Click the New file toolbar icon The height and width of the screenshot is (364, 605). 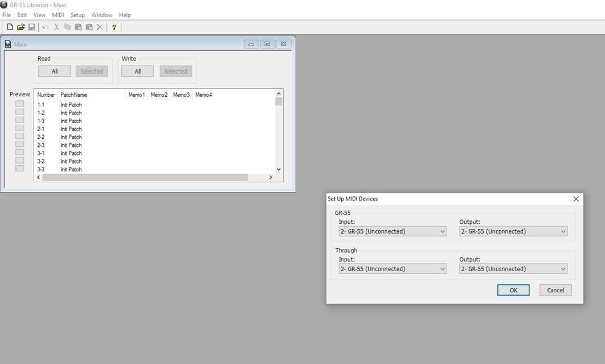(x=10, y=27)
